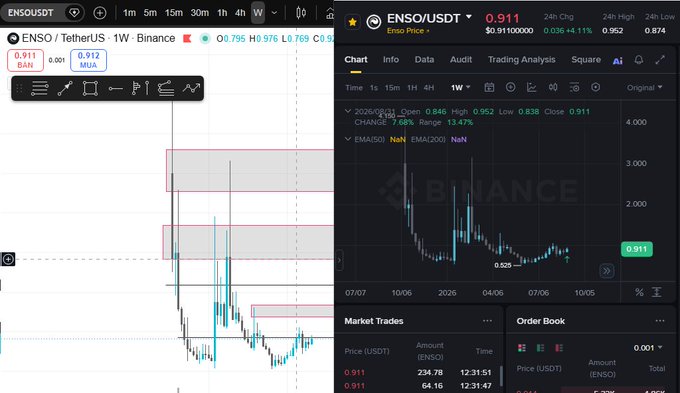
Task: Open Order Book more options menu
Action: point(660,321)
